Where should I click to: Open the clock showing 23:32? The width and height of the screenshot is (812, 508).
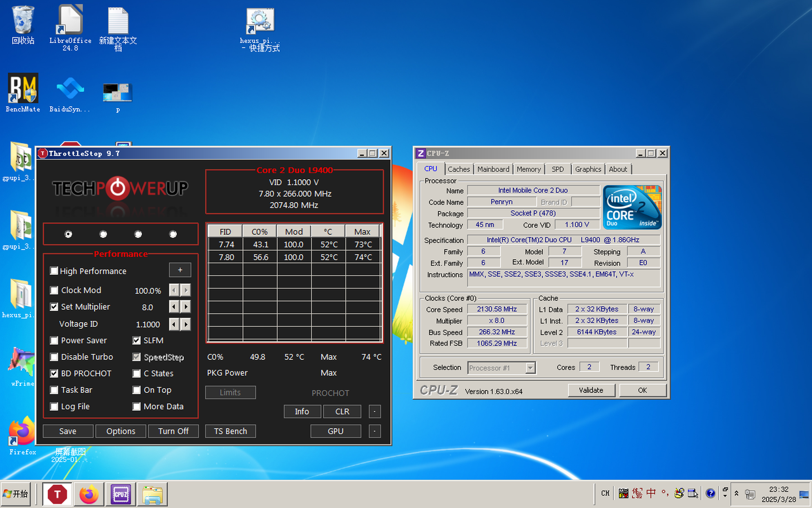click(x=779, y=494)
